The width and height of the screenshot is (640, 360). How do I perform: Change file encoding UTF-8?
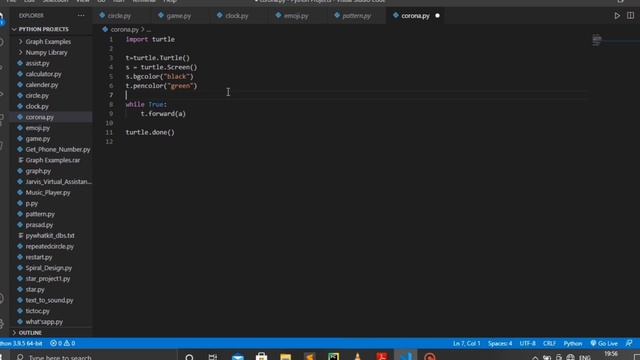(x=527, y=343)
